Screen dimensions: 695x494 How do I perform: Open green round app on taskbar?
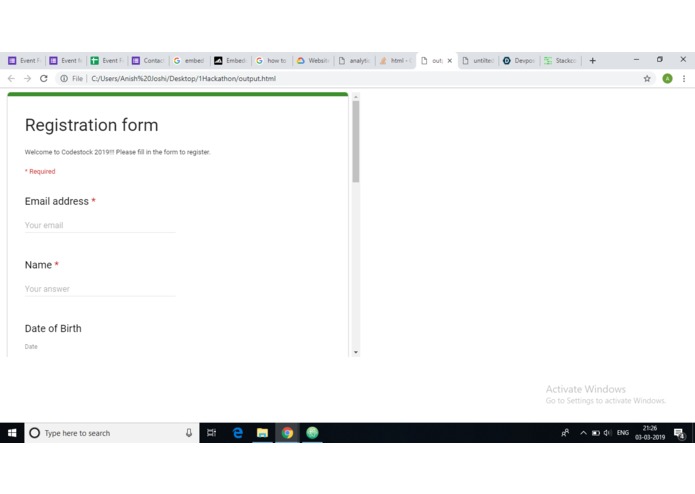[312, 433]
